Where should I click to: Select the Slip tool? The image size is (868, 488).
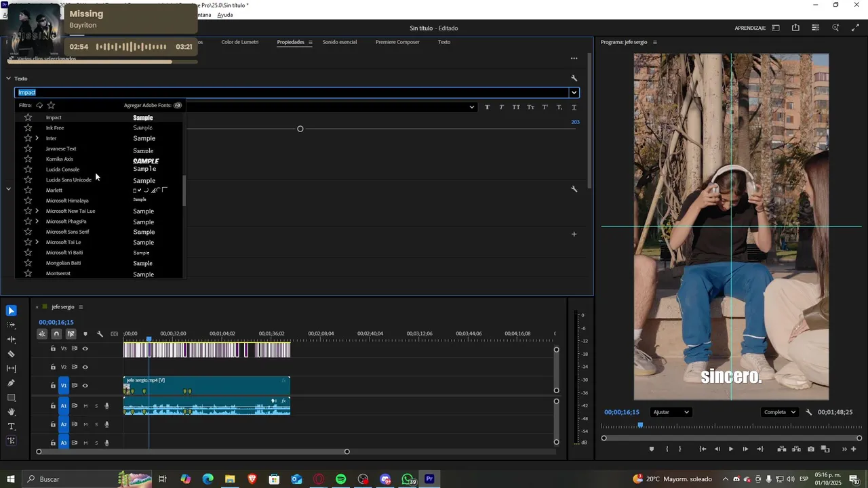(x=12, y=368)
